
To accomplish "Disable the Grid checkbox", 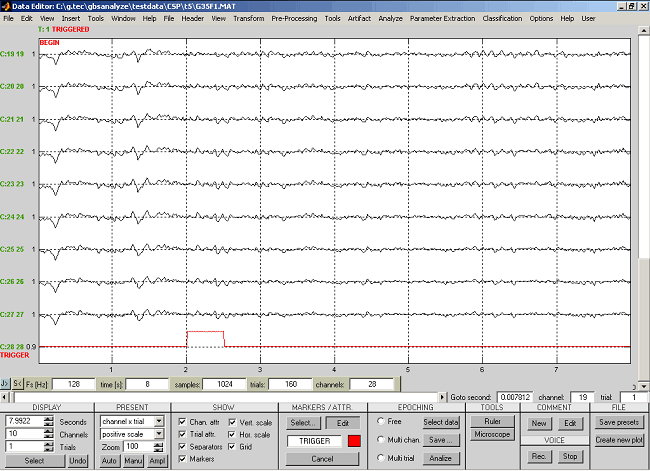I will pos(232,447).
